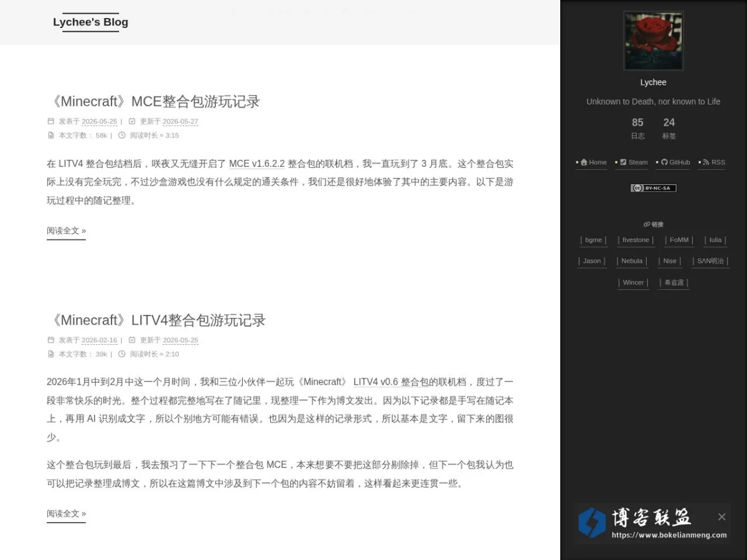Visit the Wincer friend link
Image resolution: width=747 pixels, height=560 pixels.
pos(633,282)
